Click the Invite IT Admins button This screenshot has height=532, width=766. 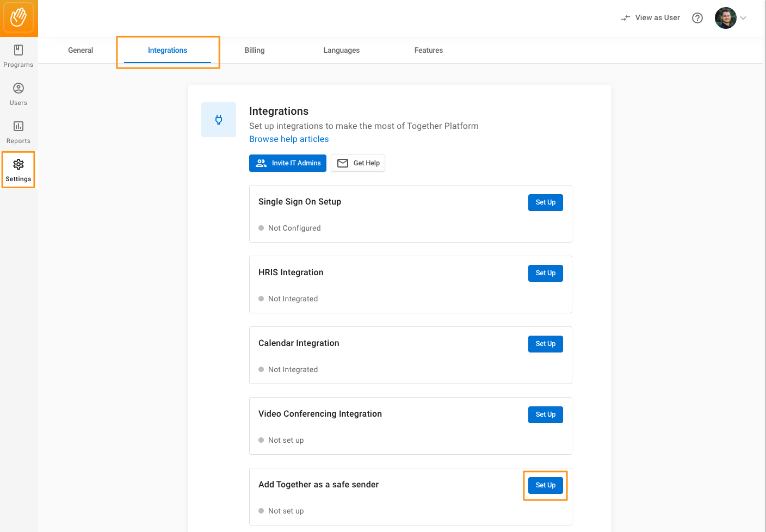coord(288,163)
